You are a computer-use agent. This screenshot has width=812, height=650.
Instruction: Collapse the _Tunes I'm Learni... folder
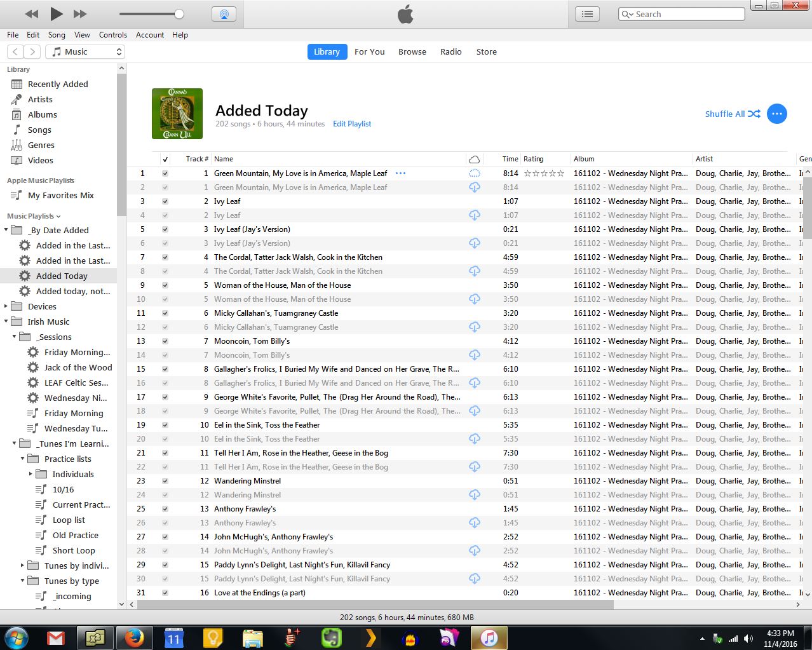coord(14,443)
